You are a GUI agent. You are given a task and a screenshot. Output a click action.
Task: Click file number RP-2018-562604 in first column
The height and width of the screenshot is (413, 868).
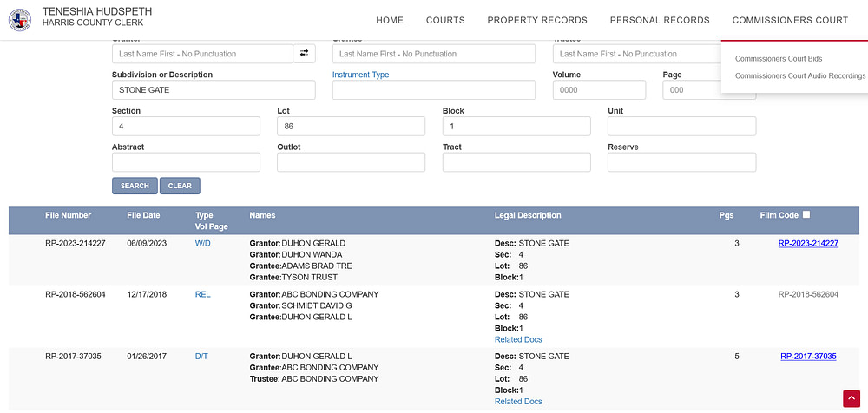click(76, 294)
